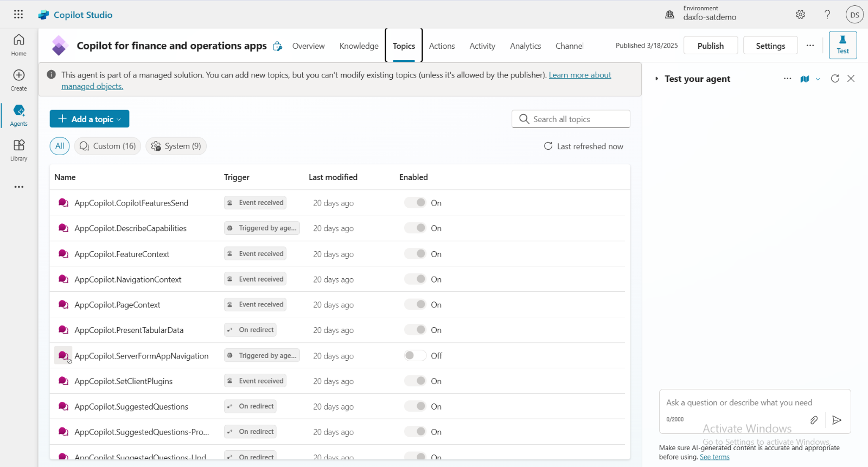Open the Library icon in sidebar

[x=18, y=145]
